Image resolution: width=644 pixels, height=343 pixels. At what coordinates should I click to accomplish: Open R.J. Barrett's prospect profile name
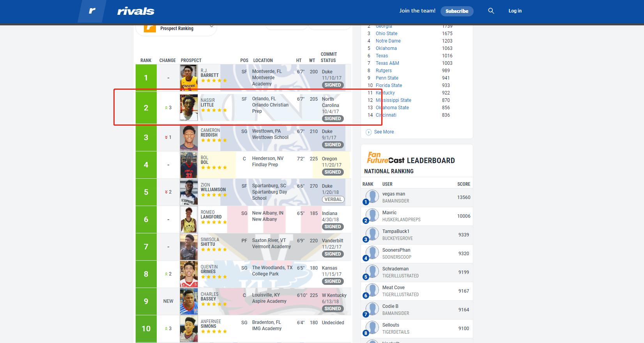coord(210,73)
